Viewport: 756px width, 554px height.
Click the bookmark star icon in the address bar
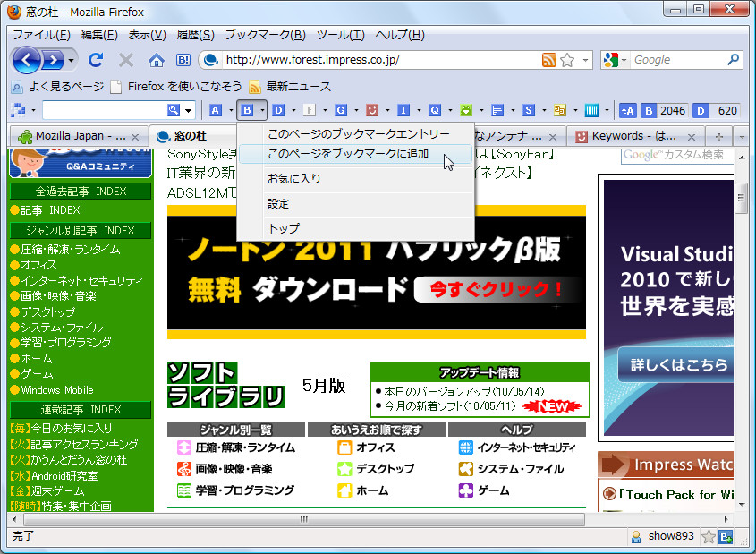tap(565, 61)
